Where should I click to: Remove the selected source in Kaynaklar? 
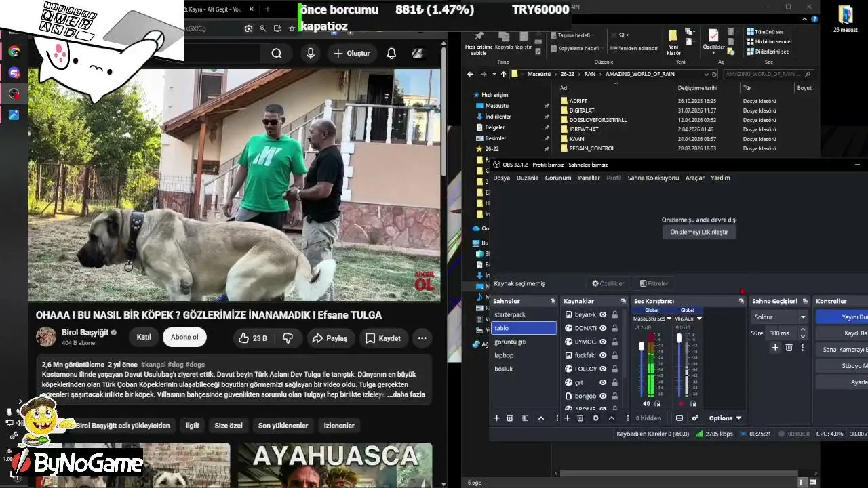click(x=580, y=418)
